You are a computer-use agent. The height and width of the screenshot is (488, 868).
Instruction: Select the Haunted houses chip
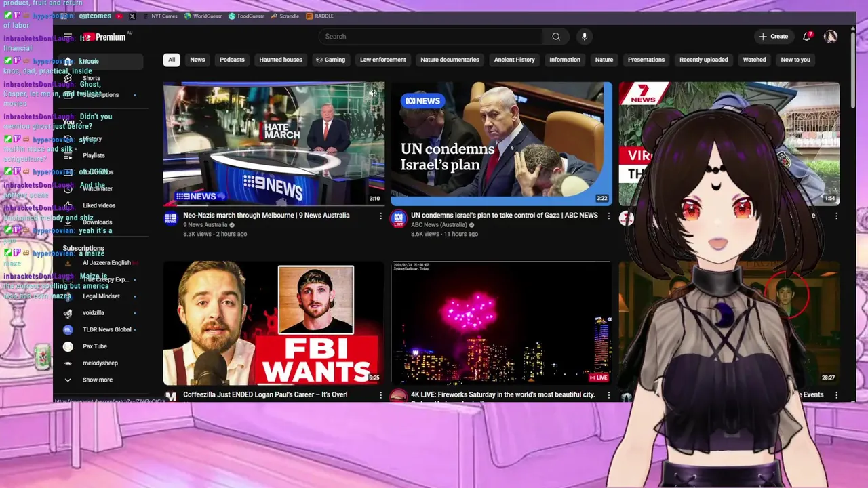pyautogui.click(x=281, y=60)
